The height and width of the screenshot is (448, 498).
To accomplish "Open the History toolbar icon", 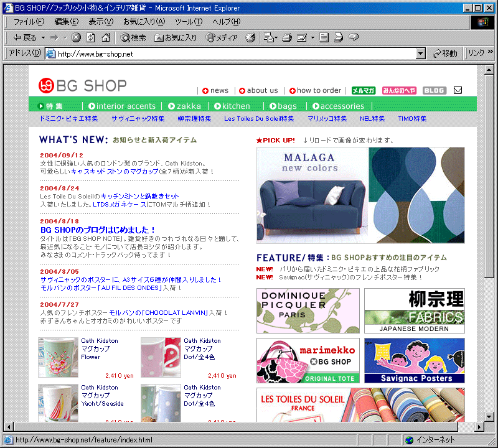I will pyautogui.click(x=250, y=38).
